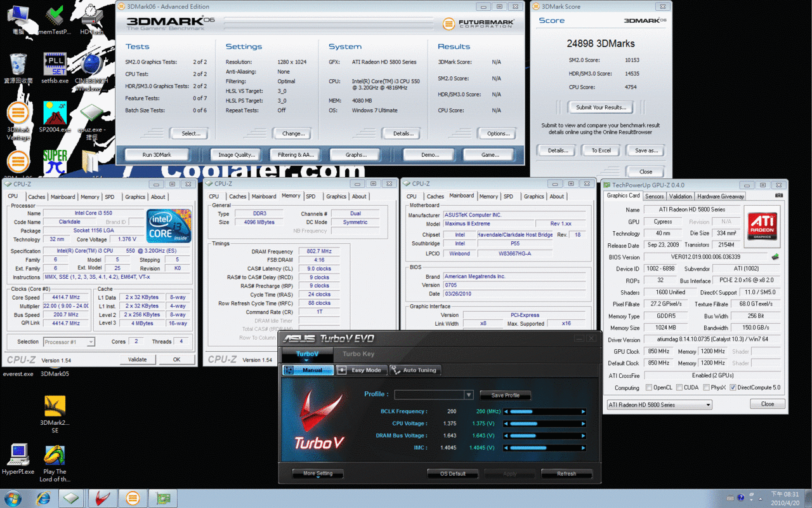Click the Filtering & AA button in 3DMark06
Viewport: 812px width, 508px height.
[296, 154]
